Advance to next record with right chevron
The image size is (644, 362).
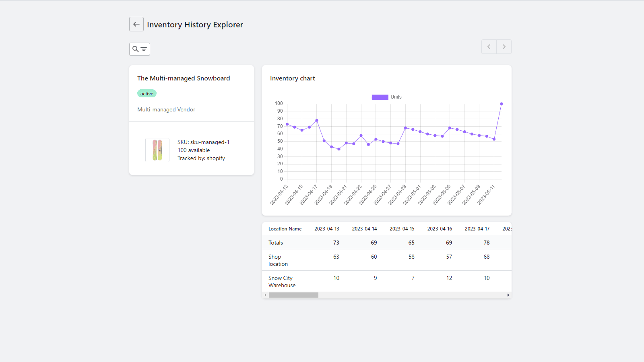pyautogui.click(x=504, y=46)
